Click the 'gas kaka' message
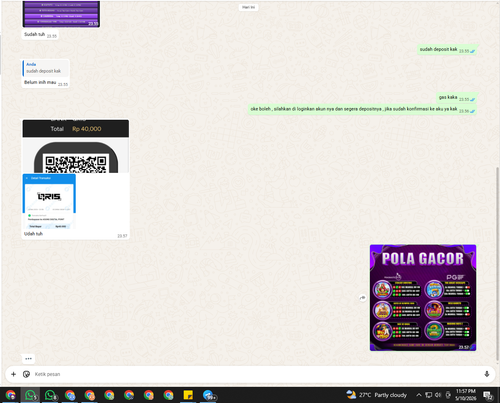Screen dimensions: 500x403 click(x=457, y=98)
